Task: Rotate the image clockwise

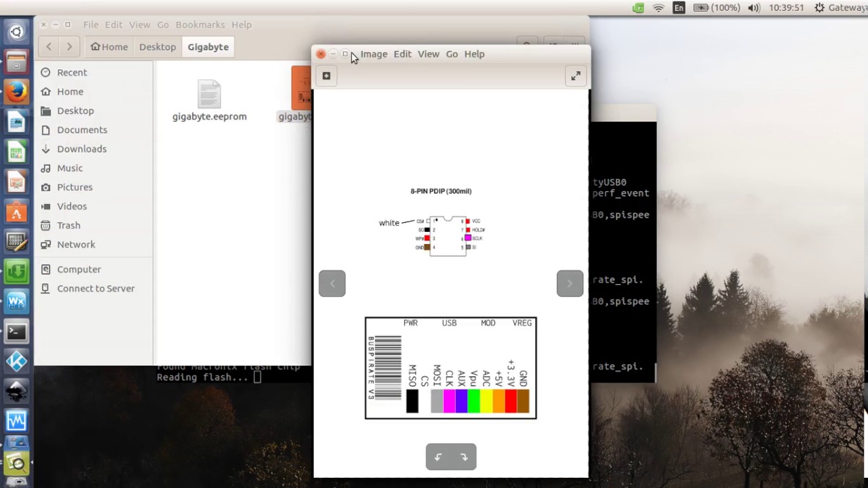Action: pyautogui.click(x=464, y=457)
